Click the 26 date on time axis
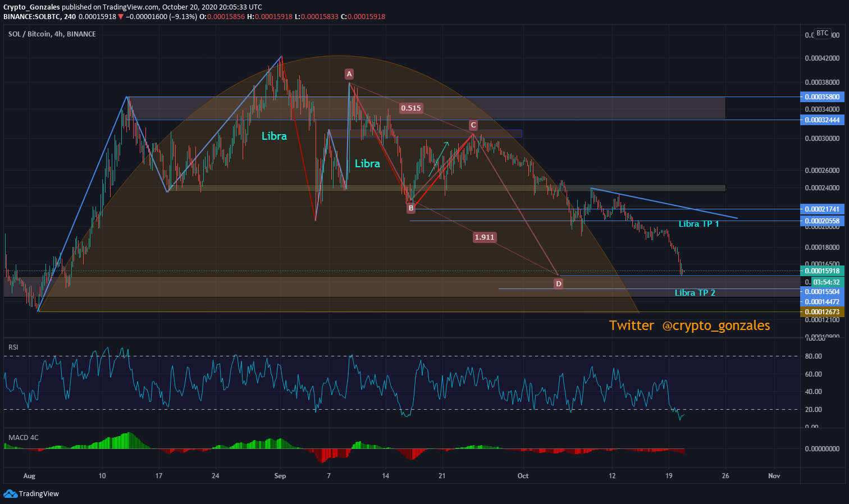849x504 pixels. pos(725,476)
